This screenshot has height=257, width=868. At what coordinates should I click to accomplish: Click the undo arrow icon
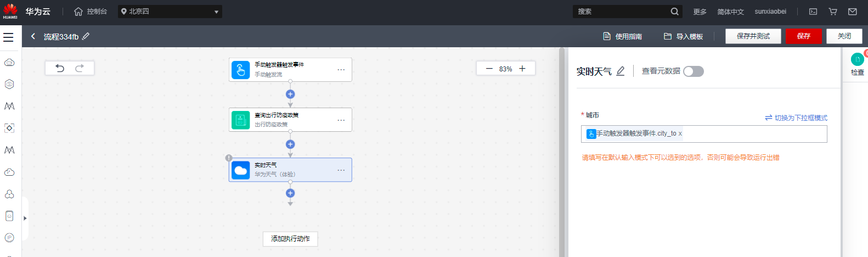point(60,68)
